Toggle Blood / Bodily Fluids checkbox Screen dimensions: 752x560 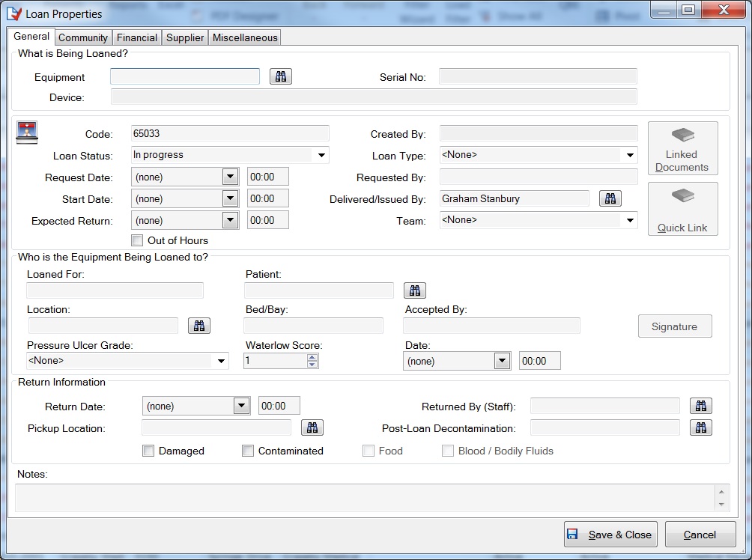(447, 451)
